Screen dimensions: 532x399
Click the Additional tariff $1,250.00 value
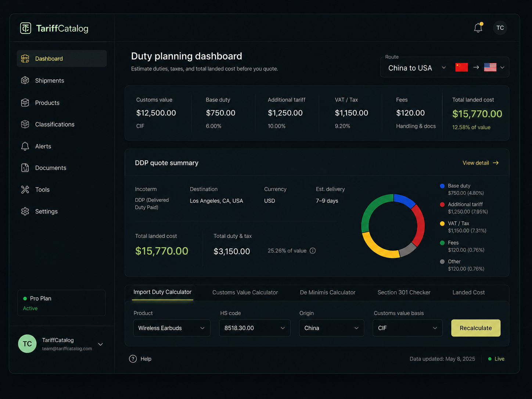(x=285, y=113)
